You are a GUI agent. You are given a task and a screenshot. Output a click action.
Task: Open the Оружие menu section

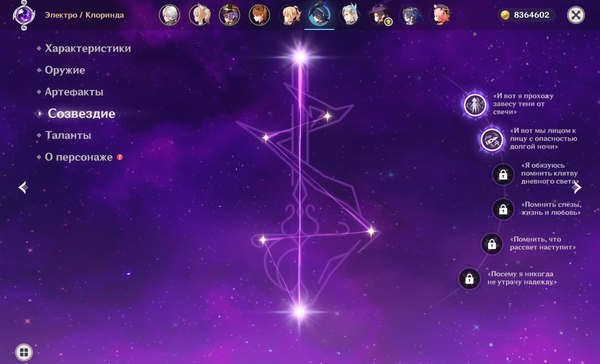tap(65, 70)
